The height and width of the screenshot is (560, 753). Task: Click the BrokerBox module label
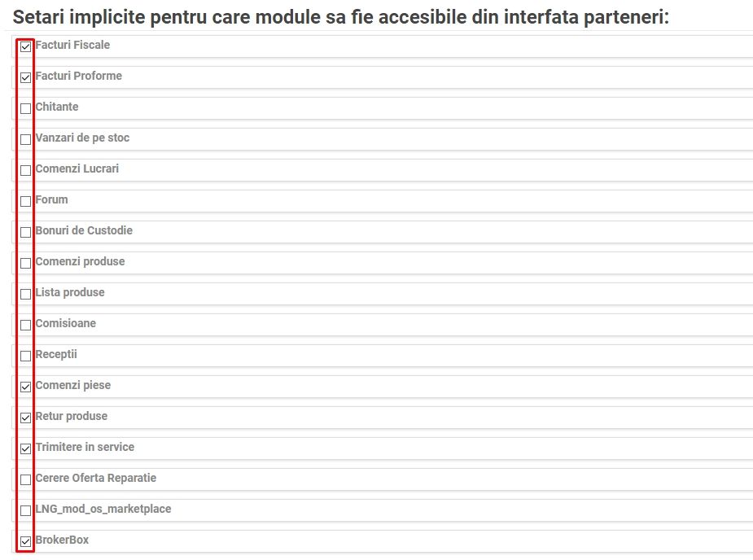coord(63,540)
